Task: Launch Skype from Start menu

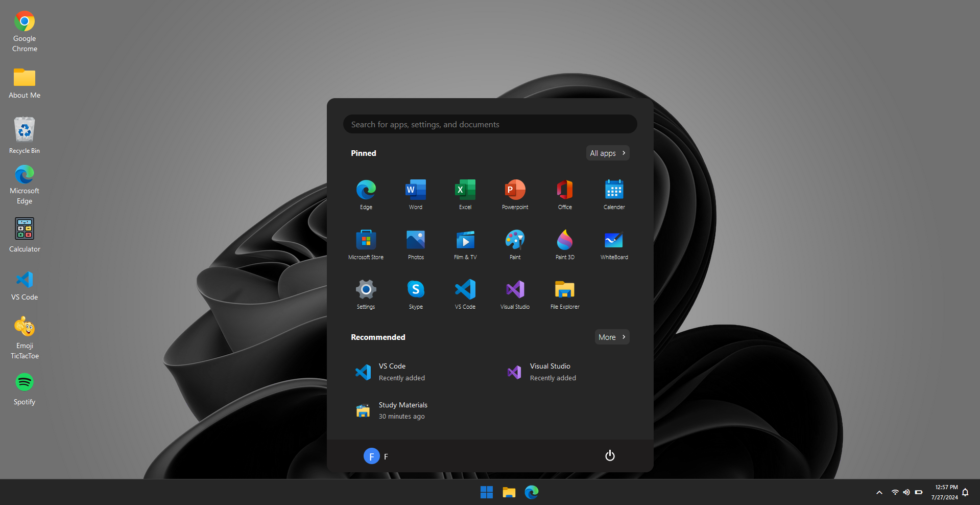Action: 416,294
